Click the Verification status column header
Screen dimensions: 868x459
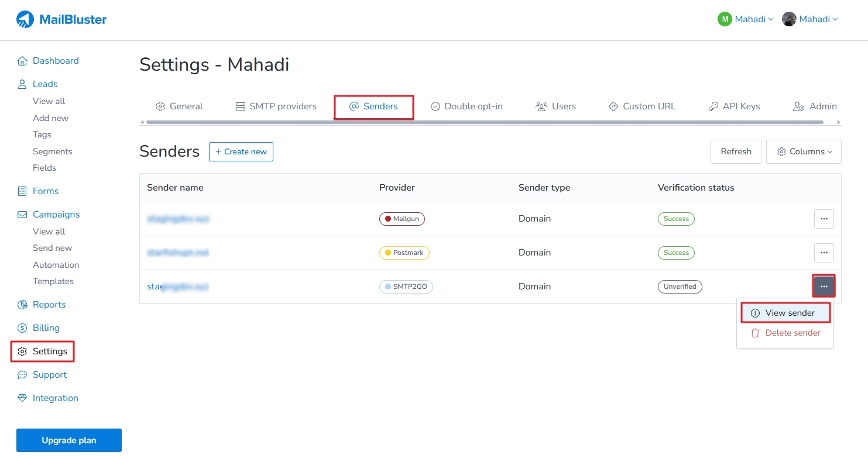coord(696,188)
